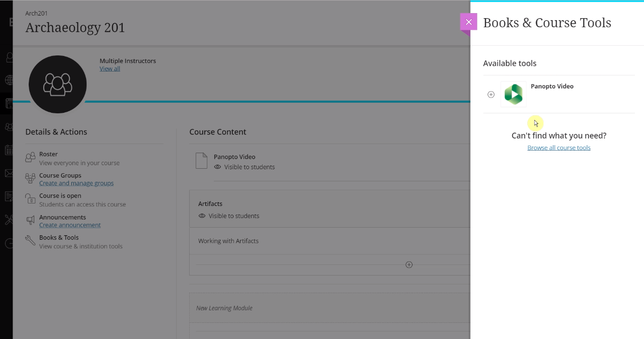Screen dimensions: 644x339
Task: Click the Books & Tools wrench icon
Action: click(30, 241)
